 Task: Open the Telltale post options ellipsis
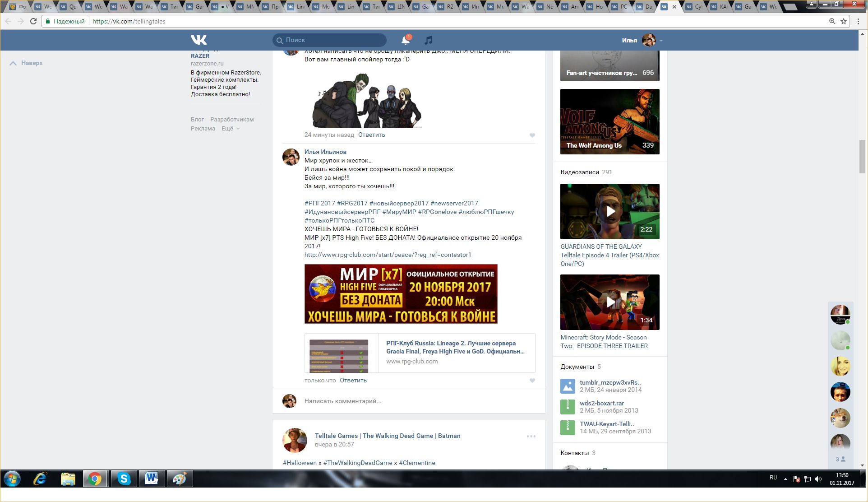point(531,436)
